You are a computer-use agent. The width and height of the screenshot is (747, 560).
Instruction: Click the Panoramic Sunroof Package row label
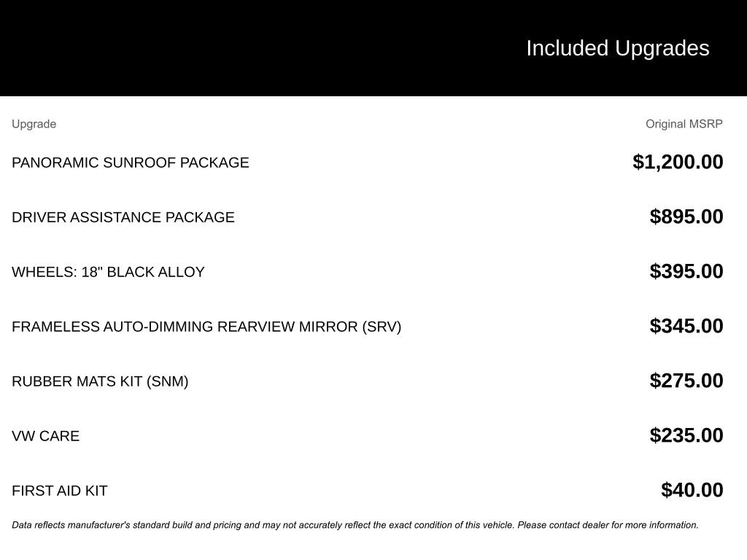coord(131,163)
